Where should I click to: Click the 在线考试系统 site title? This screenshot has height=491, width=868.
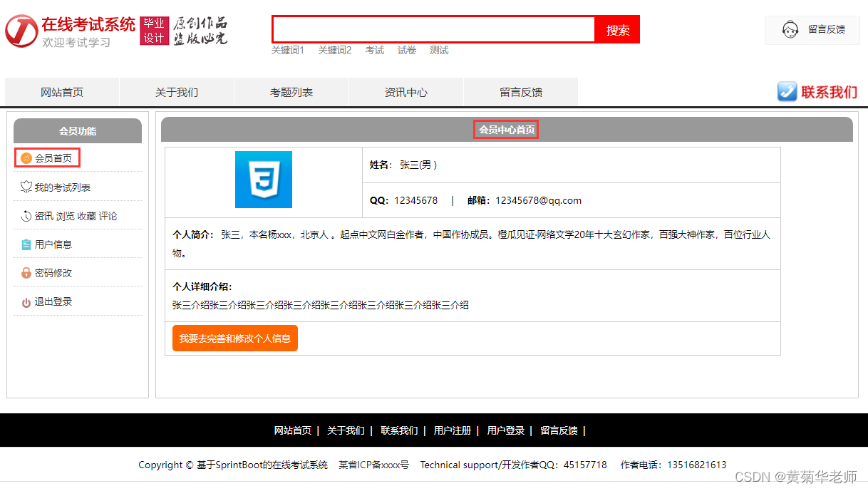88,25
